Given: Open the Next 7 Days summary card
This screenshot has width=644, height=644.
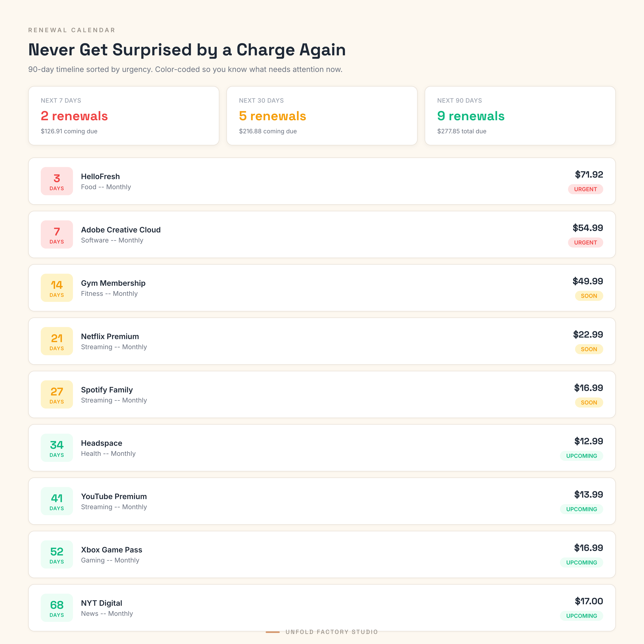Looking at the screenshot, I should point(124,116).
